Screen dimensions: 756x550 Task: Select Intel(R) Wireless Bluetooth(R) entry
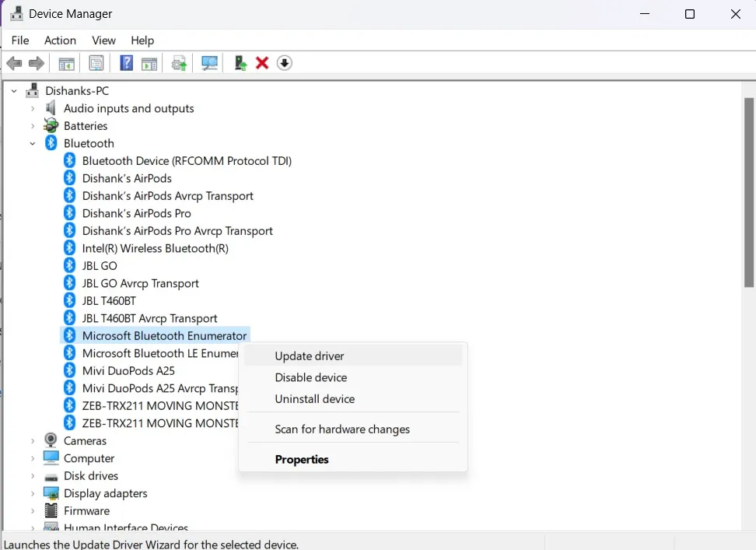pos(156,248)
